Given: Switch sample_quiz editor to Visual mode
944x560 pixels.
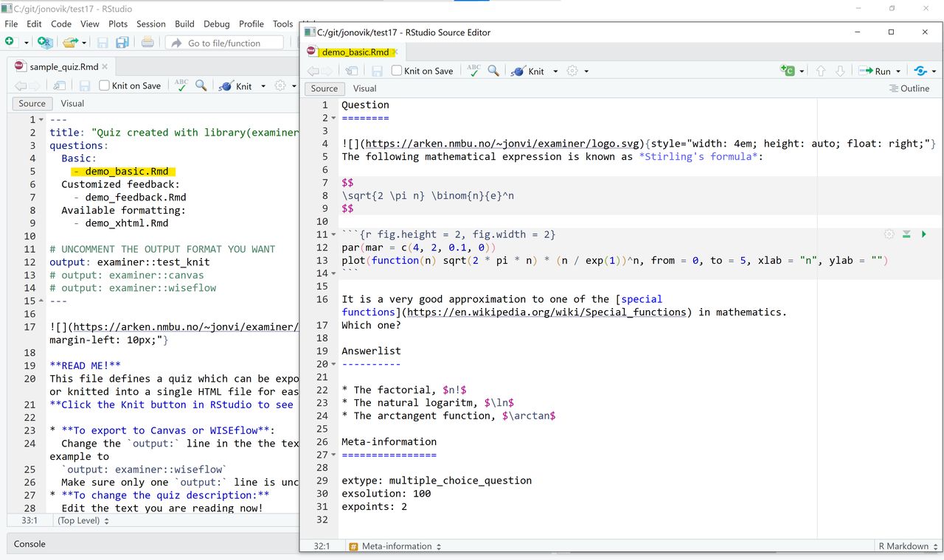Looking at the screenshot, I should click(72, 103).
